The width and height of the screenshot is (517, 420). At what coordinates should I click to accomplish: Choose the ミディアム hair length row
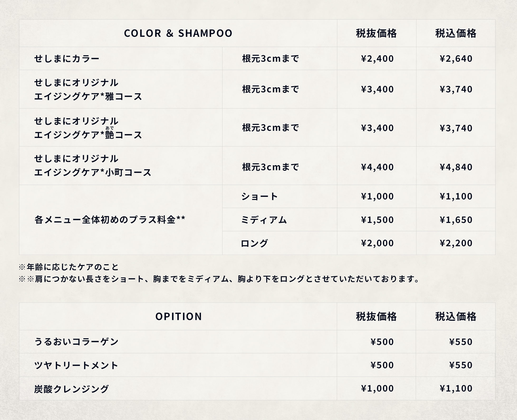point(264,220)
